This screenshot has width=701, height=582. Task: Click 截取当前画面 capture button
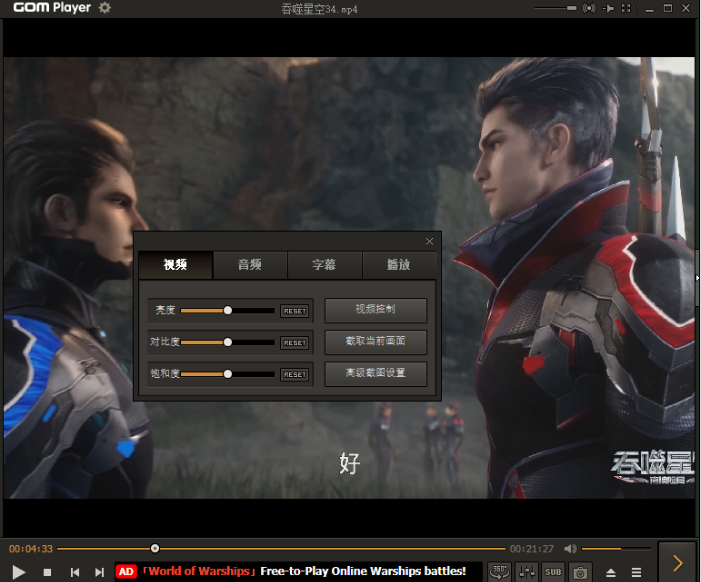click(x=376, y=342)
